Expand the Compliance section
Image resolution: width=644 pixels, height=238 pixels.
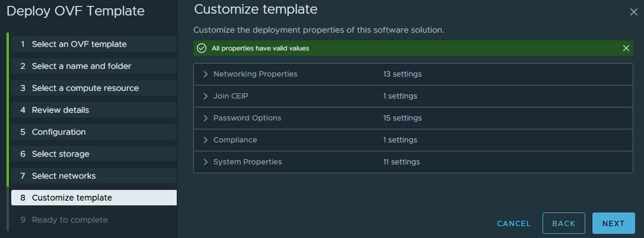(206, 140)
